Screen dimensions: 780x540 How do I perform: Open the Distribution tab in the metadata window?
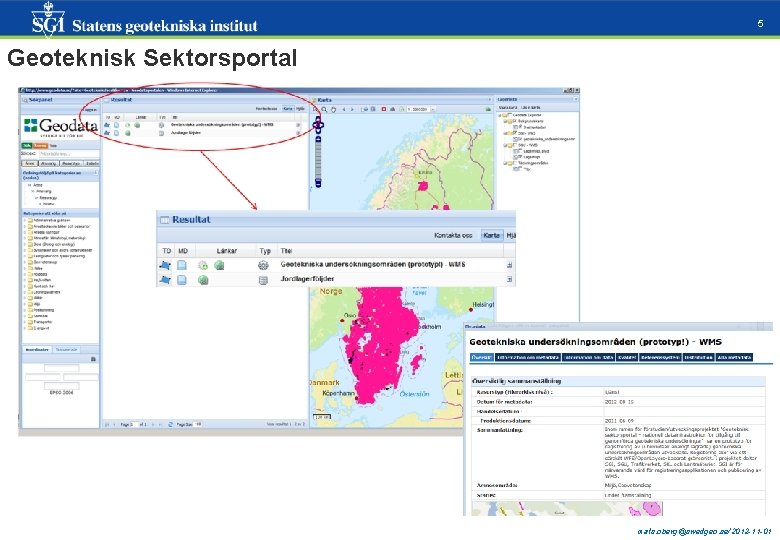698,357
